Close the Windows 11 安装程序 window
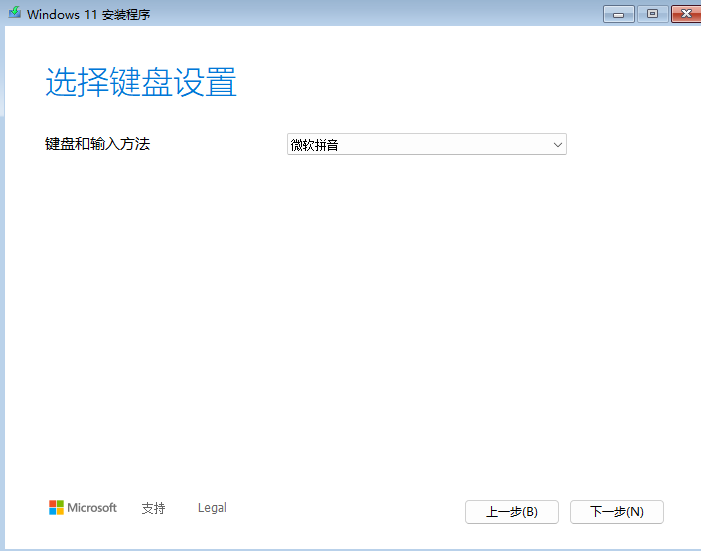The image size is (701, 551). click(686, 14)
